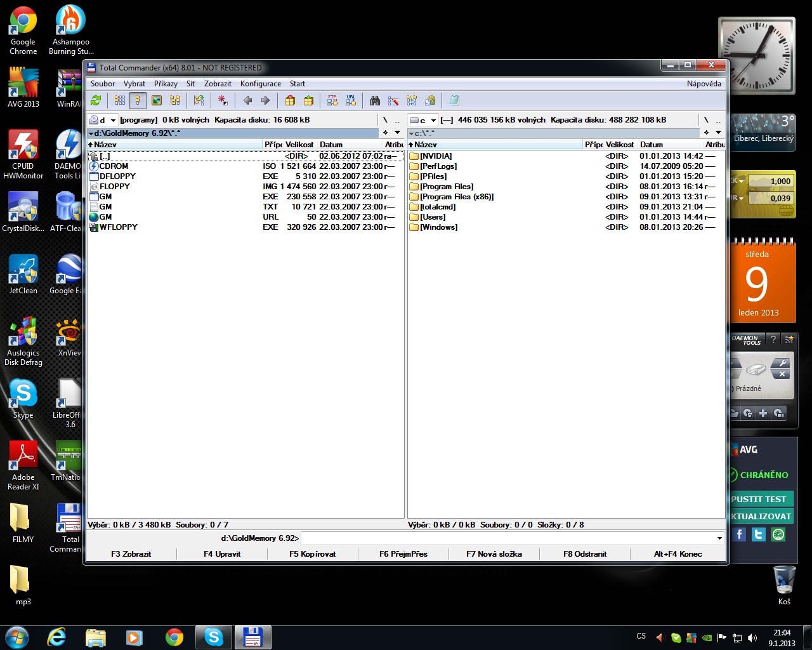Open the Zobrazit menu

tap(218, 84)
